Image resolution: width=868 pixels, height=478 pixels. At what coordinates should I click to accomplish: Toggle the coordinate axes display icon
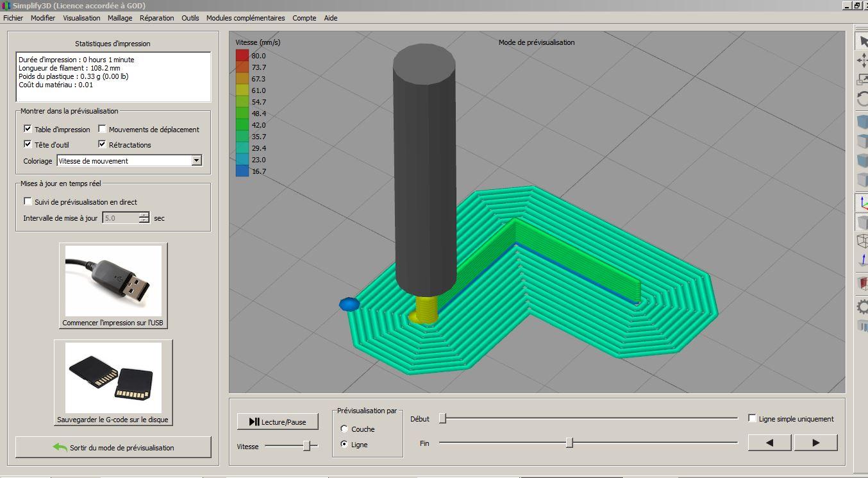863,203
